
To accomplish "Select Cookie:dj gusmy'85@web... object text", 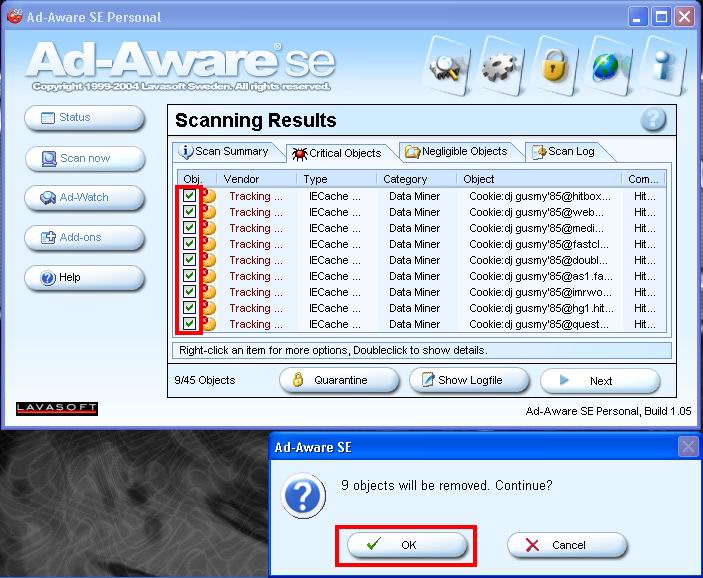I will pyautogui.click(x=536, y=212).
